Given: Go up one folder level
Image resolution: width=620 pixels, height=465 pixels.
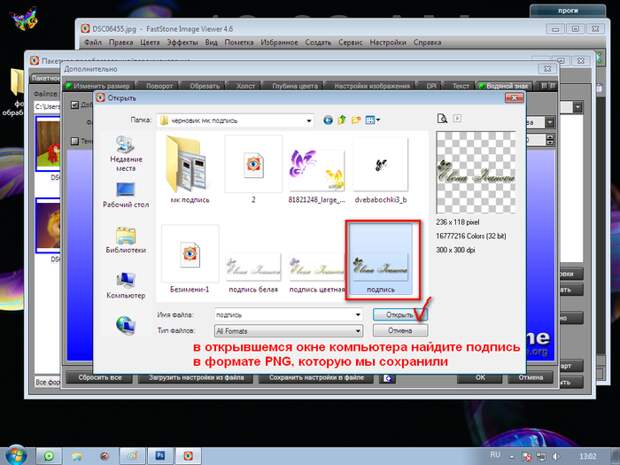Looking at the screenshot, I should [342, 120].
